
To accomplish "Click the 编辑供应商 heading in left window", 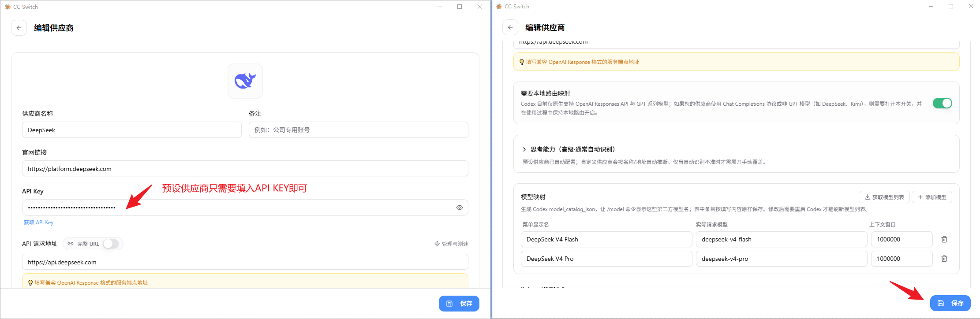I will pyautogui.click(x=54, y=28).
